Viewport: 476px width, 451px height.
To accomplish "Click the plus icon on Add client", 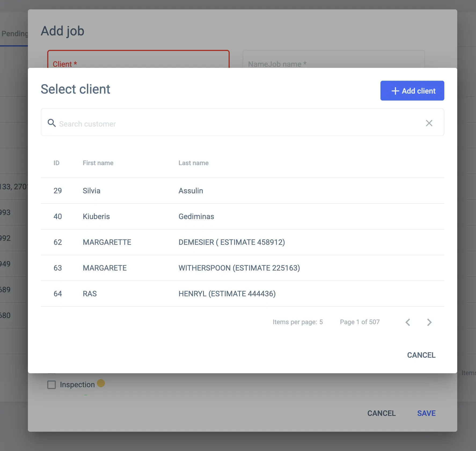I will tap(395, 91).
